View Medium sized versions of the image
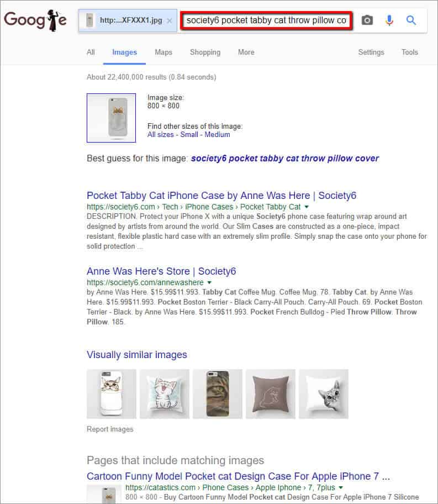 tap(217, 134)
